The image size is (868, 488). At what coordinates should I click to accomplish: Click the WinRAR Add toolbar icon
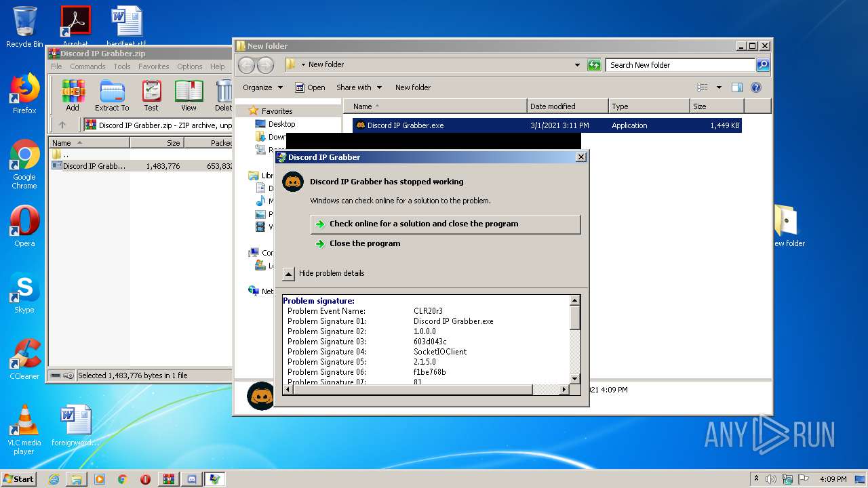point(73,96)
